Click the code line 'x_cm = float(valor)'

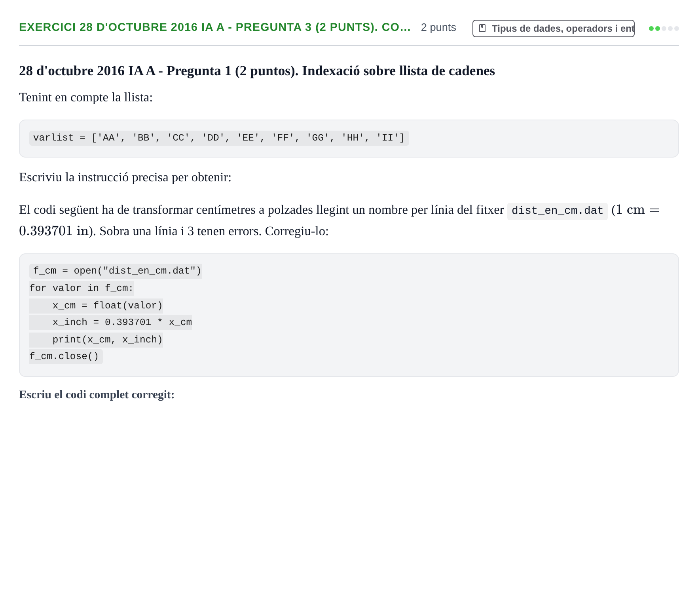click(x=96, y=306)
